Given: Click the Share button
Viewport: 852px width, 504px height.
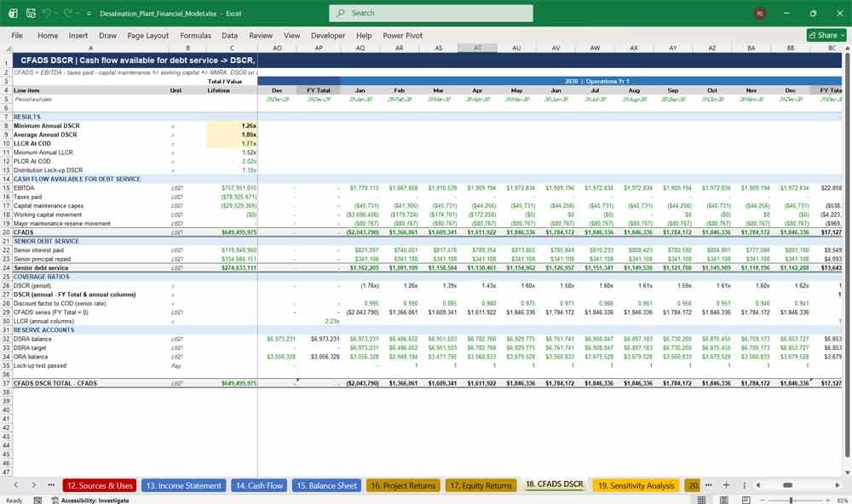Looking at the screenshot, I should (x=826, y=35).
